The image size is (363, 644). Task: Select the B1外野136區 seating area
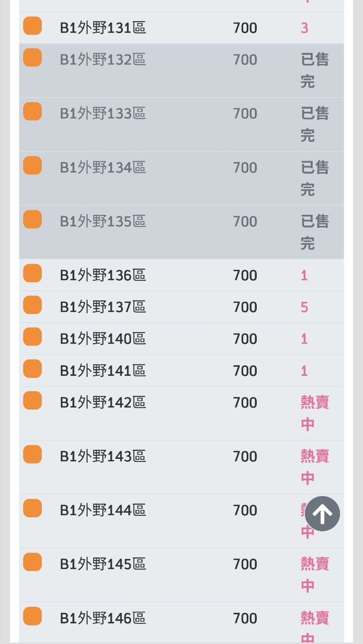[103, 276]
